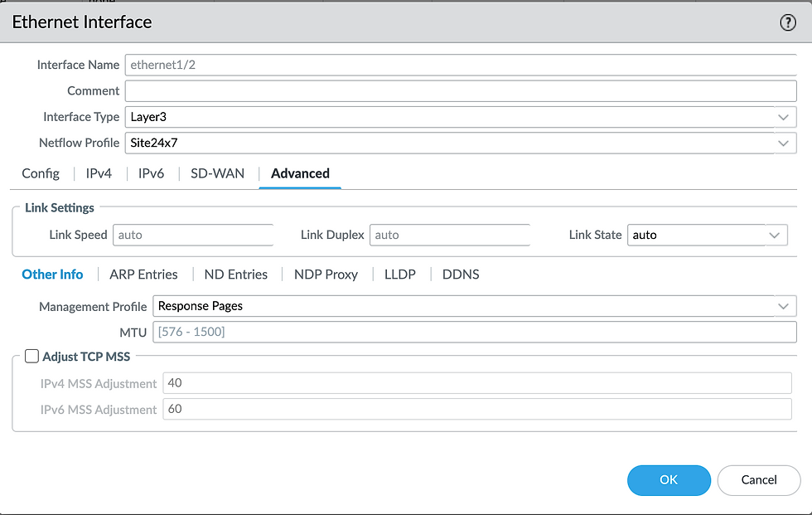Image resolution: width=812 pixels, height=515 pixels.
Task: View the LLDP sub-tab
Action: (400, 275)
